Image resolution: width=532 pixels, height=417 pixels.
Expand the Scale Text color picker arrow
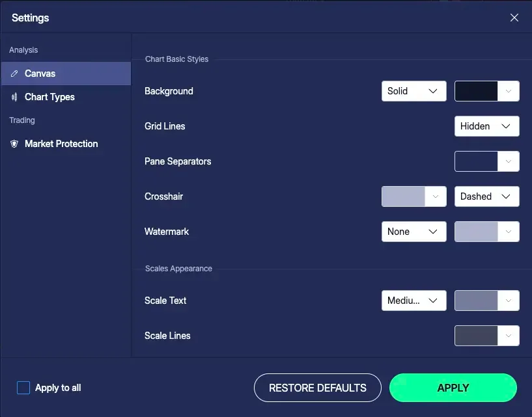[x=509, y=301]
